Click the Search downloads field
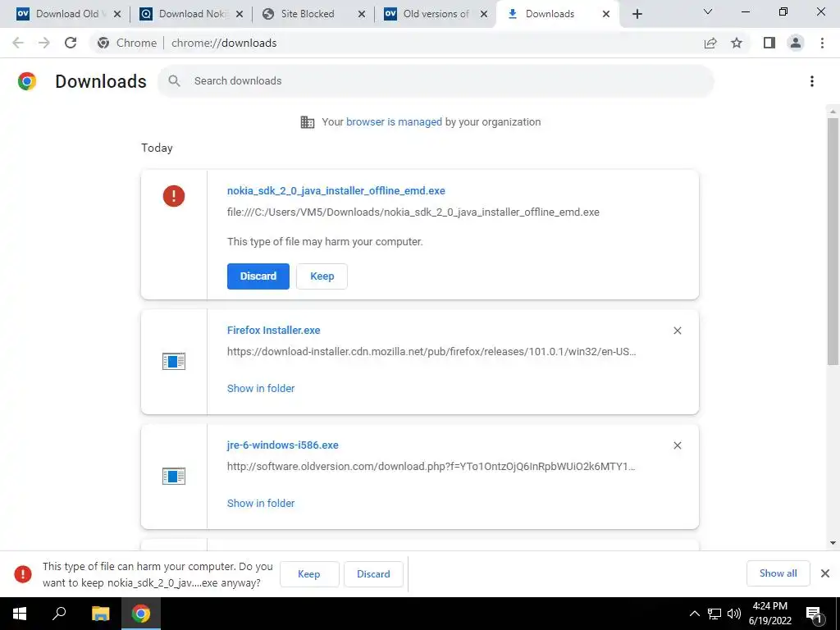840x630 pixels. [x=435, y=81]
